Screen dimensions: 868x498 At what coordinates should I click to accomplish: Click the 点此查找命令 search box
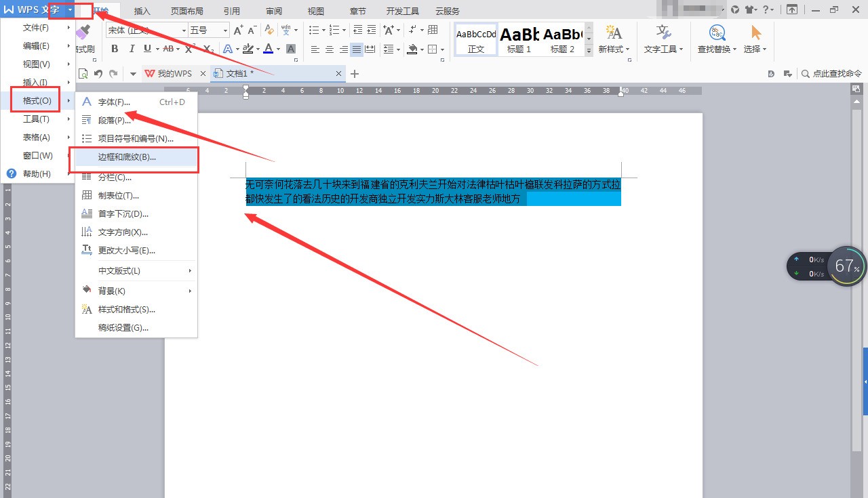832,74
